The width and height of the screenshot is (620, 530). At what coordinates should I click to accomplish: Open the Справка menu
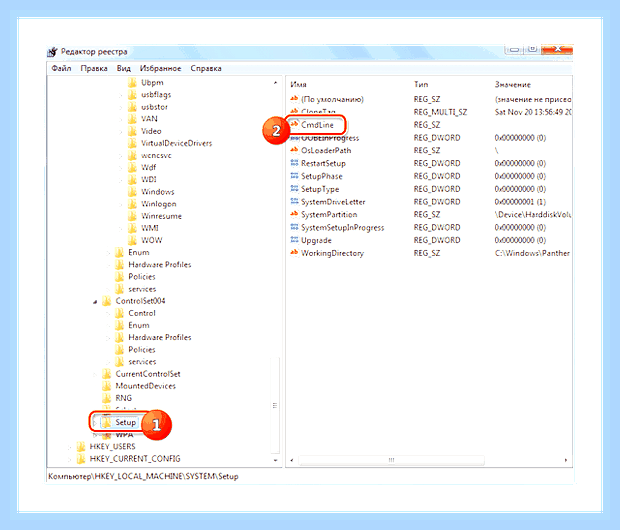pyautogui.click(x=206, y=68)
